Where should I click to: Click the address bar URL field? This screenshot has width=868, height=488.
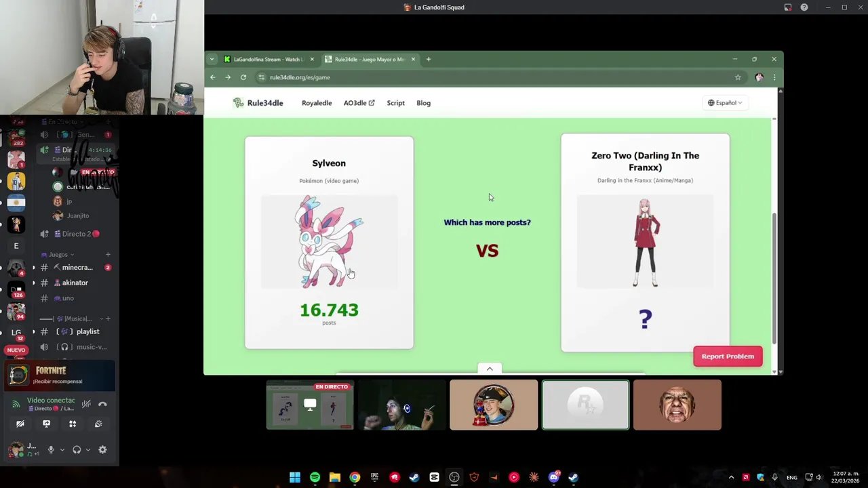coord(495,77)
